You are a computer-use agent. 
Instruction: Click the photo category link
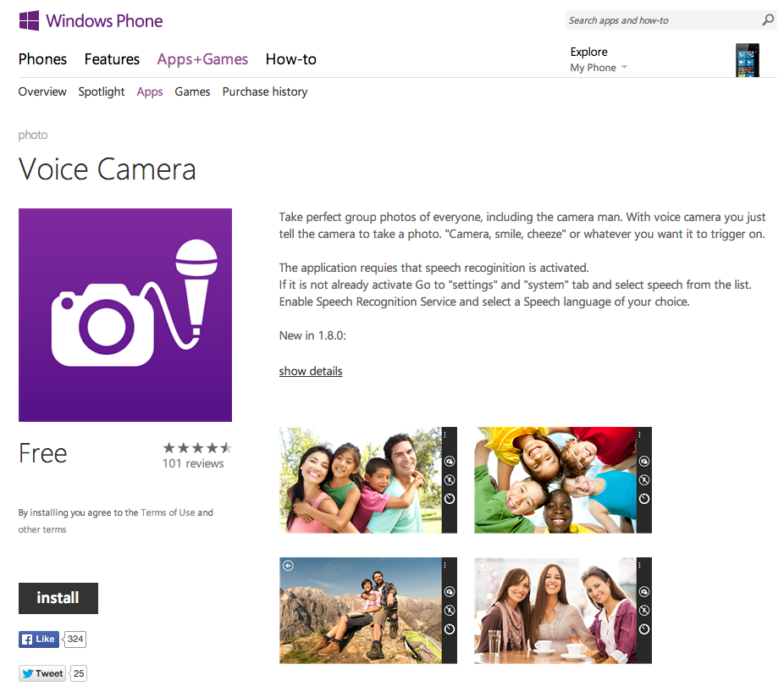point(33,136)
